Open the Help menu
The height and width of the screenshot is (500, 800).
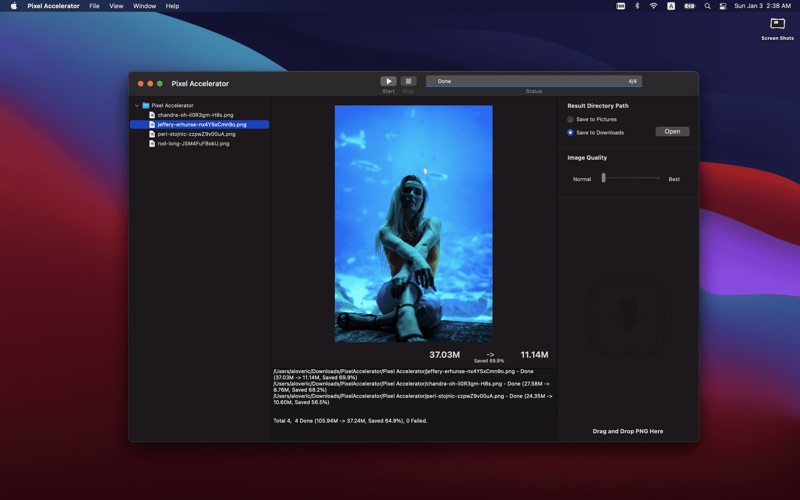pyautogui.click(x=172, y=6)
